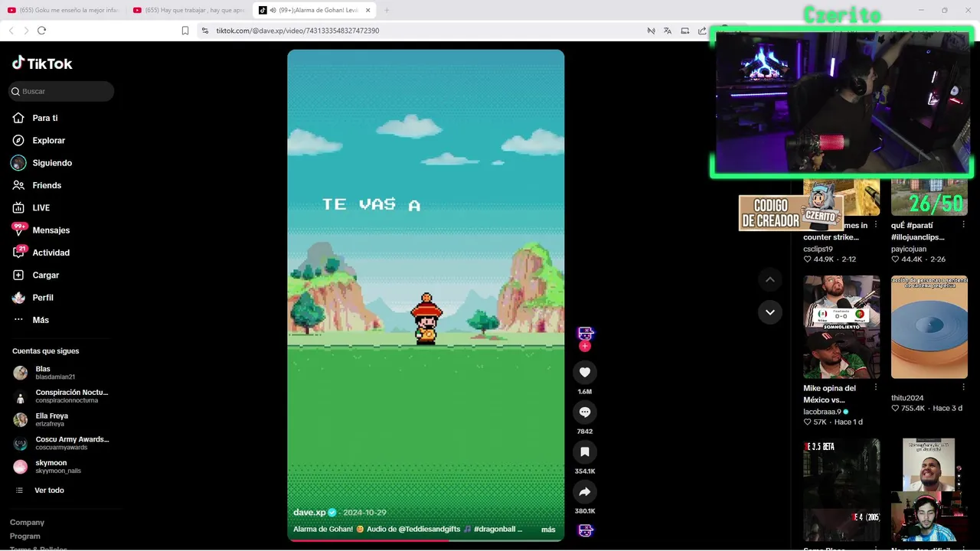Open the Company footer section

pyautogui.click(x=27, y=523)
